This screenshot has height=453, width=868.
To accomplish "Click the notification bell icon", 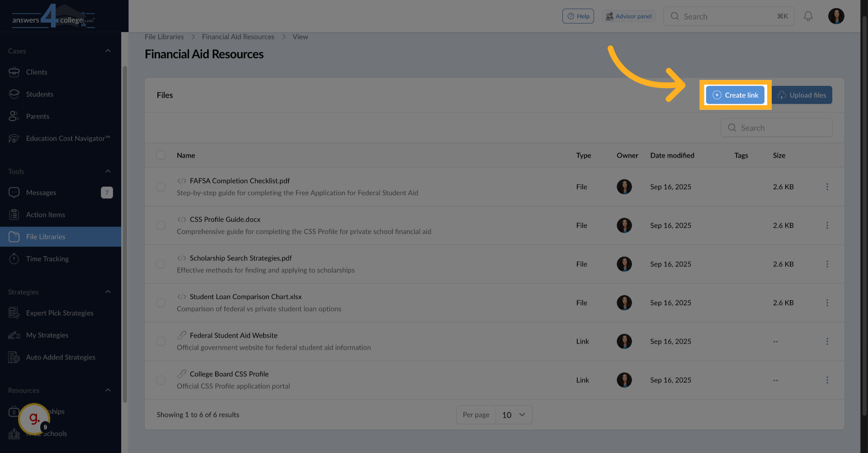I will tap(808, 16).
